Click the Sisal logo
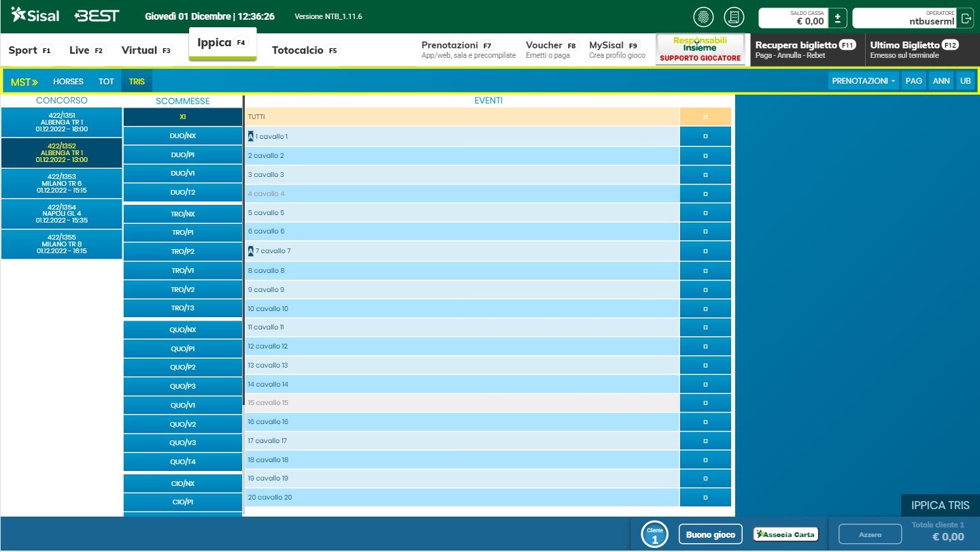The height and width of the screenshot is (552, 980). [x=35, y=15]
